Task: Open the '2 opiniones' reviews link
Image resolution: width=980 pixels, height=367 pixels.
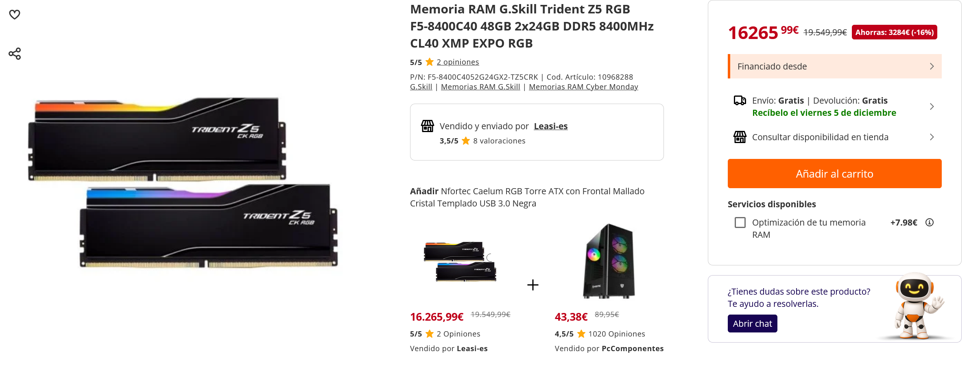Action: (458, 62)
